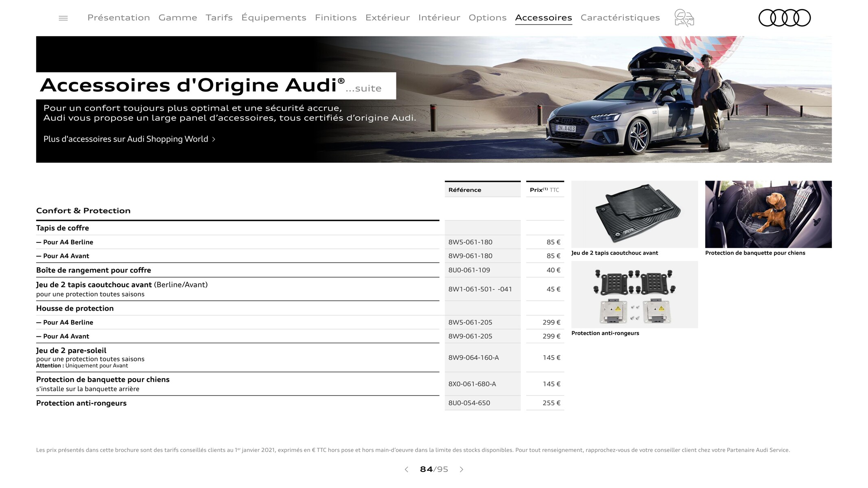
Task: Select reference 8U0-061-109
Action: point(469,270)
